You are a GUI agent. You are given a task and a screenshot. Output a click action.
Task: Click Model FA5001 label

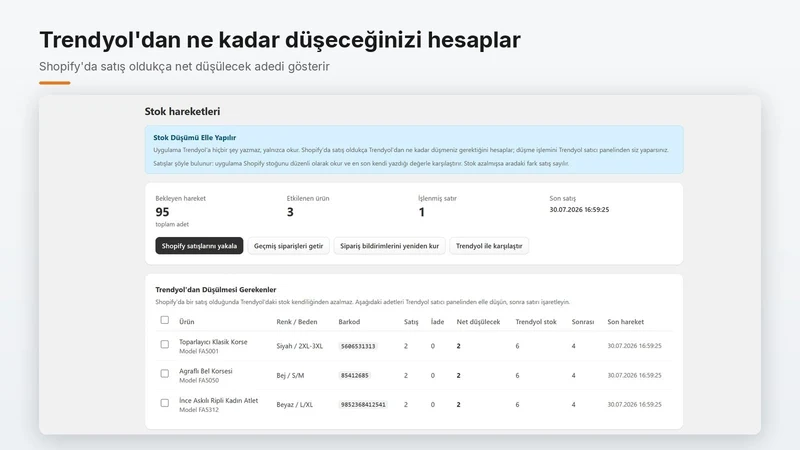(198, 351)
